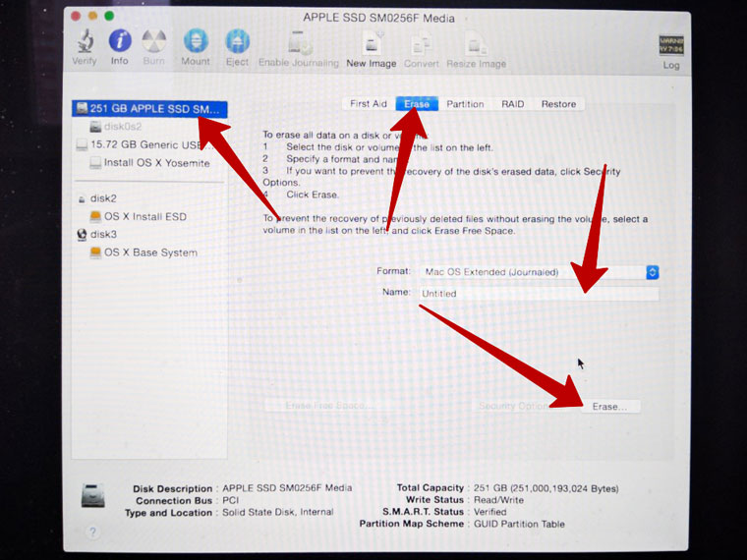
Task: Switch to the First Aid tab
Action: [369, 104]
